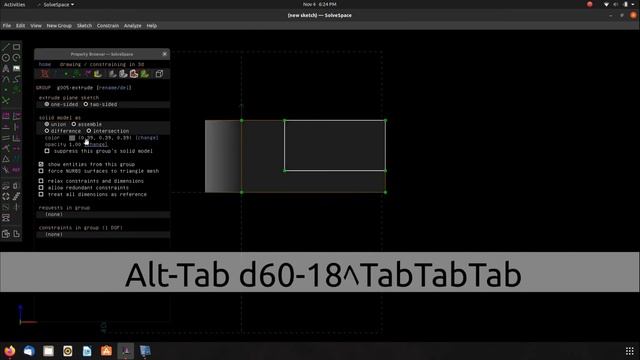Apply horizontal constraint tool

[x=6, y=127]
